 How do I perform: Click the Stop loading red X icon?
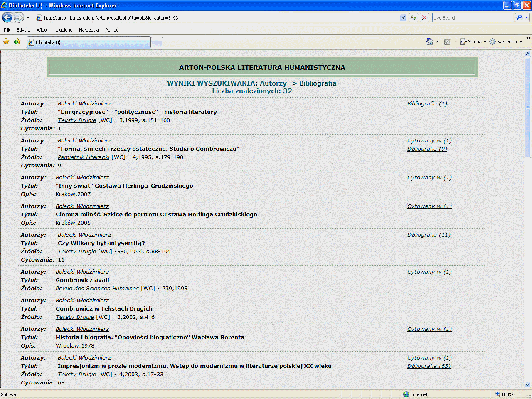424,17
